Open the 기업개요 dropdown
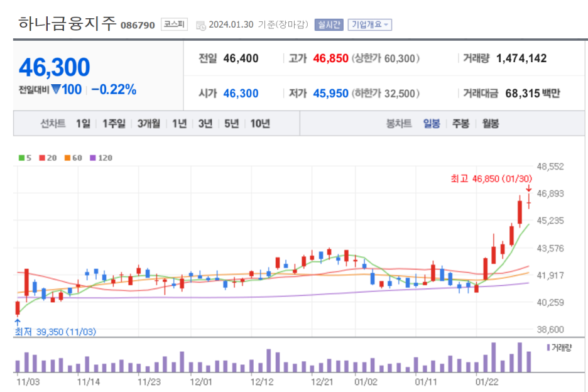This screenshot has height=392, width=588. click(369, 24)
